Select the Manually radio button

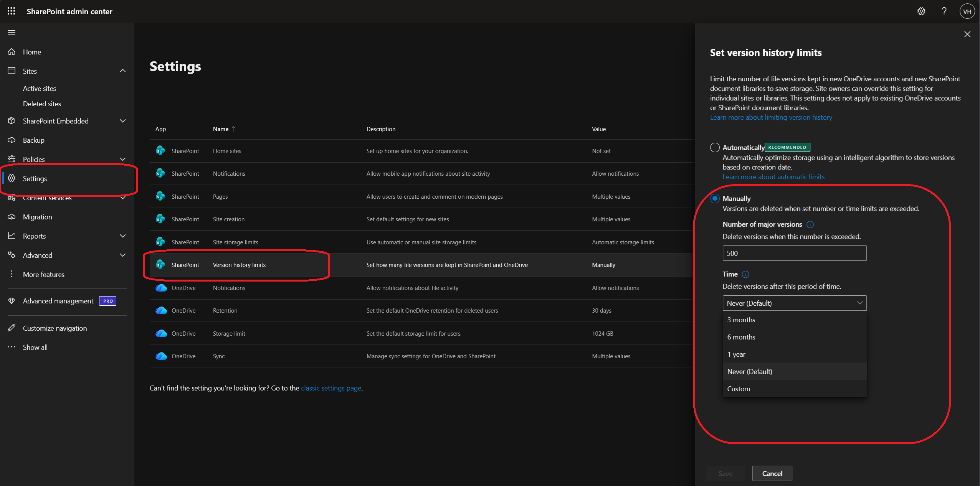tap(714, 198)
